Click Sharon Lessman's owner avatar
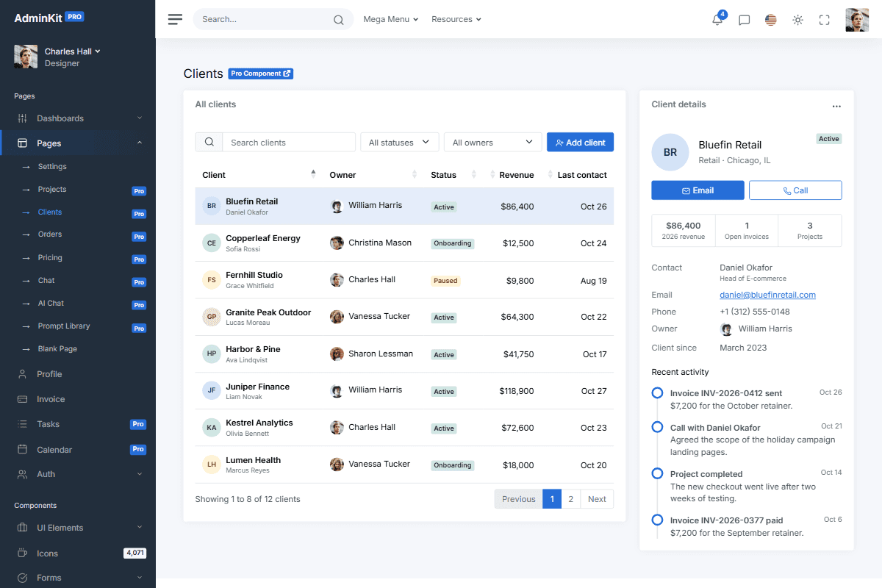 click(x=337, y=354)
